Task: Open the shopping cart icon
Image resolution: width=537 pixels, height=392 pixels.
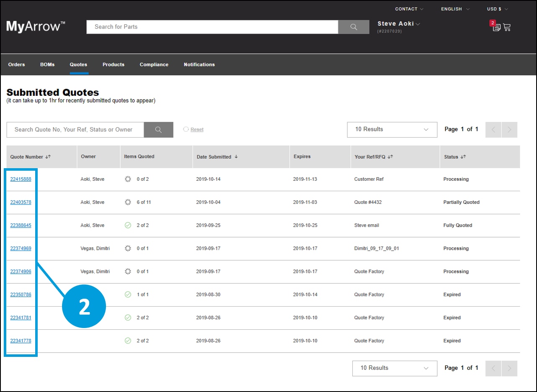Action: pos(507,27)
